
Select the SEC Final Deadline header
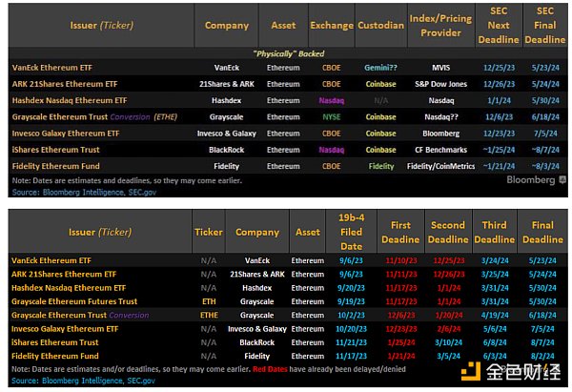tap(544, 26)
